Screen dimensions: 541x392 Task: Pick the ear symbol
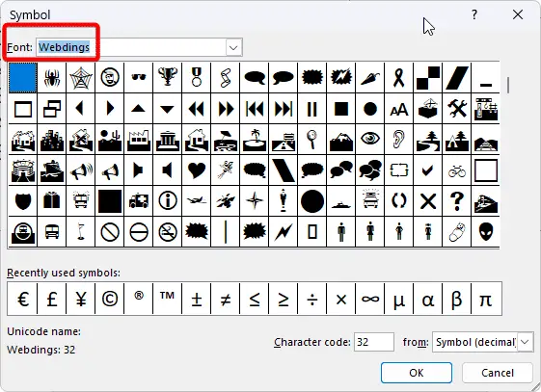click(x=399, y=140)
